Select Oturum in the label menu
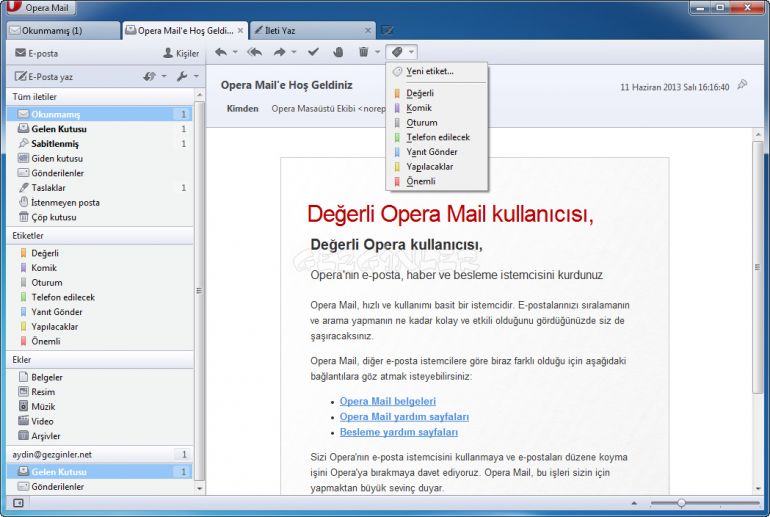The image size is (770, 517). [437, 123]
